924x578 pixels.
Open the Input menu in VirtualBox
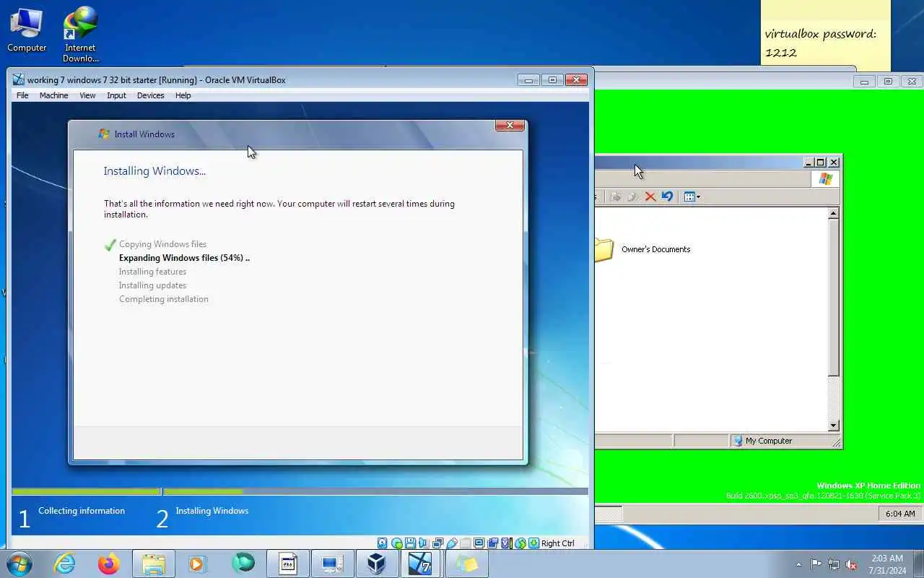pyautogui.click(x=116, y=95)
